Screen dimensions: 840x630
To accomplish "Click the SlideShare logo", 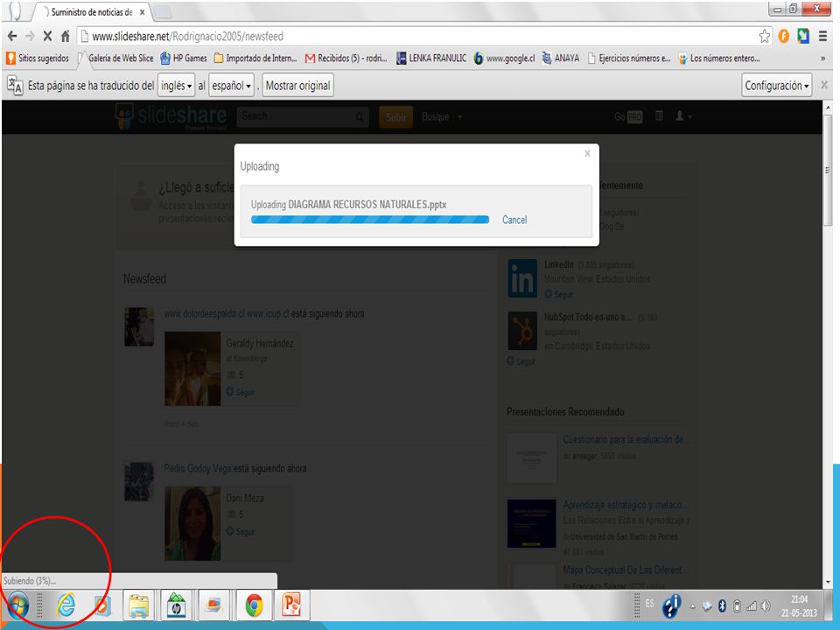I will point(171,116).
